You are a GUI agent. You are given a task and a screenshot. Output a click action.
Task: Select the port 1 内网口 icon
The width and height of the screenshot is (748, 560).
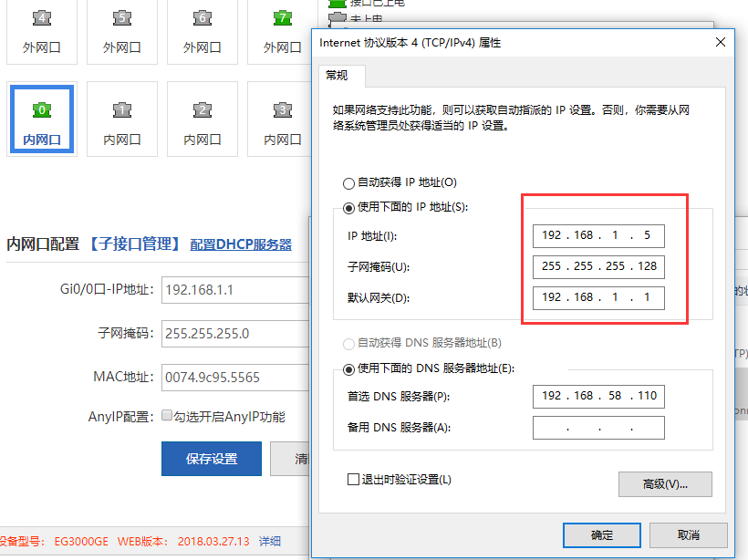[x=122, y=110]
